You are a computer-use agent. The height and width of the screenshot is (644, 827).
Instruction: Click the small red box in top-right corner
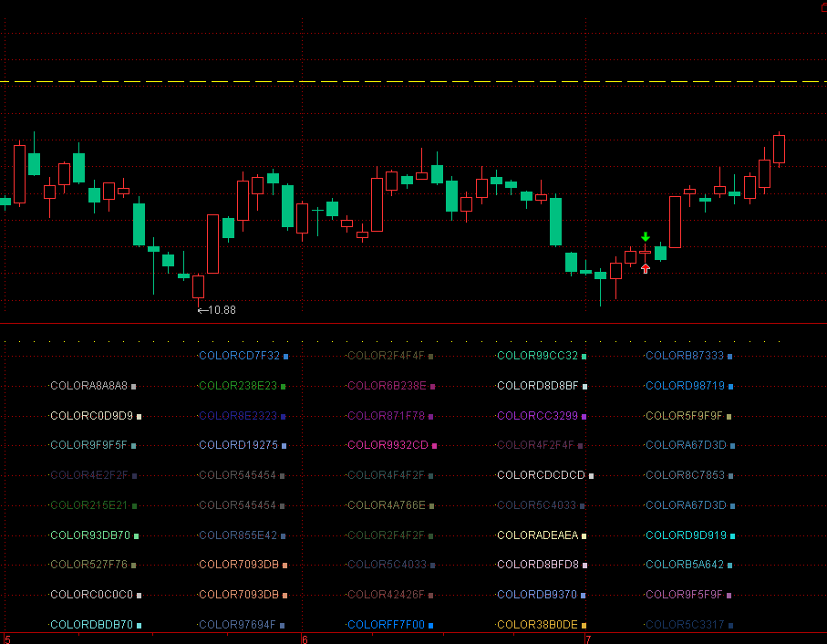824,7
